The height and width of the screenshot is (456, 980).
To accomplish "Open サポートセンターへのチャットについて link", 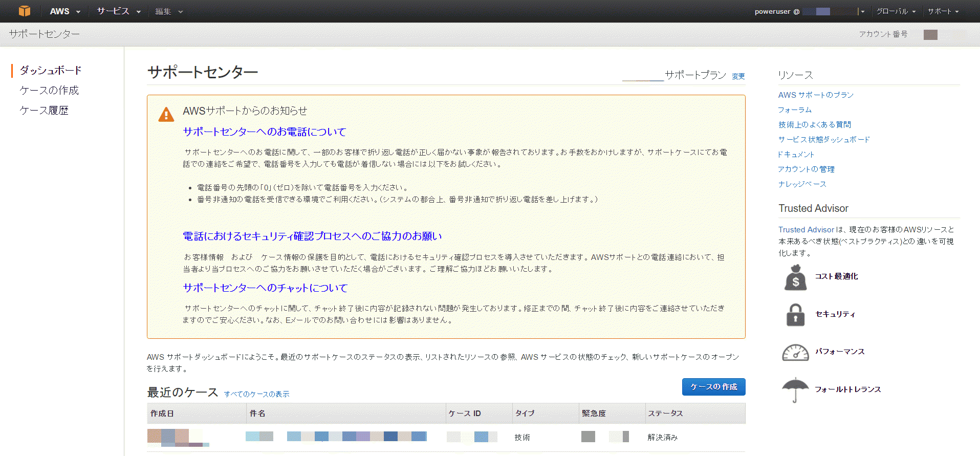I will pos(265,288).
